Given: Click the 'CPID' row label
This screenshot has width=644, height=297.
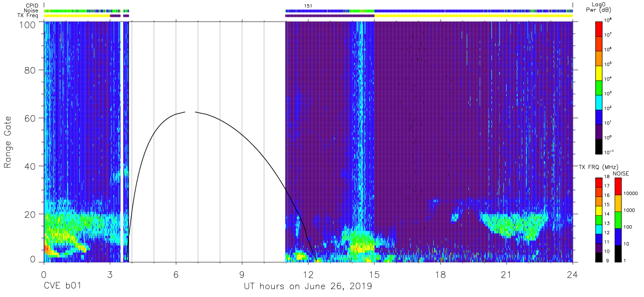Looking at the screenshot, I should click(32, 6).
